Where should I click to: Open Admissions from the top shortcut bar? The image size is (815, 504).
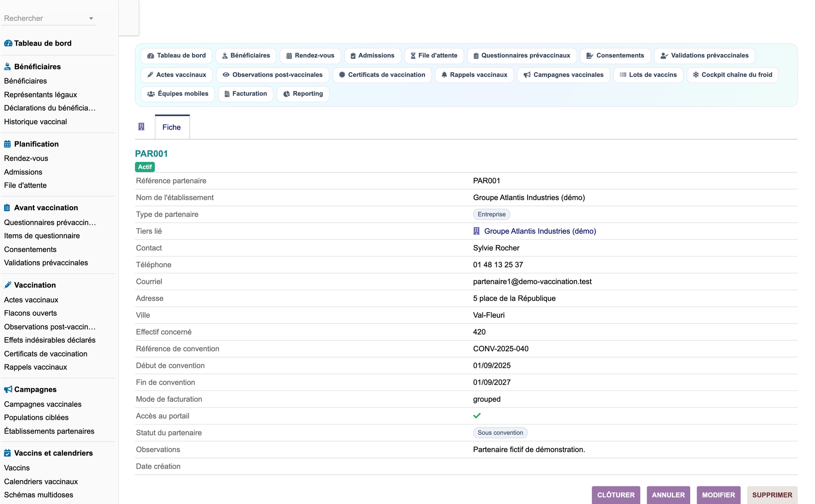pos(372,56)
